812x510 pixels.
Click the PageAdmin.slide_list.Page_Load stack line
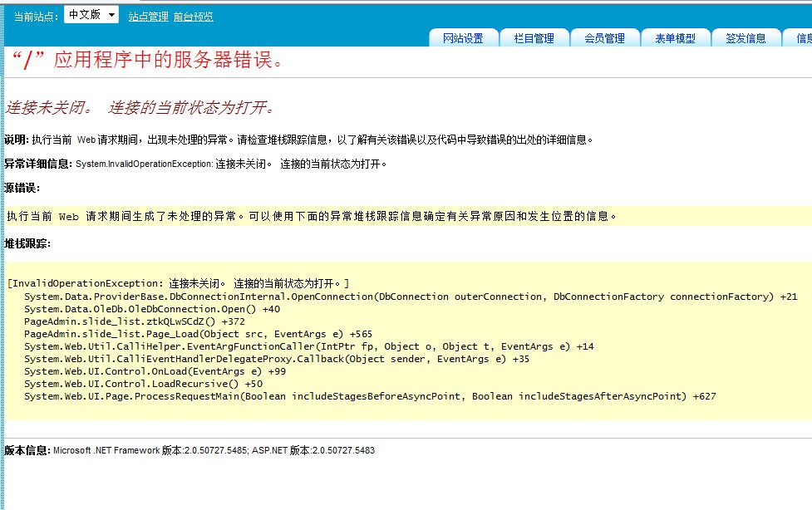point(198,334)
